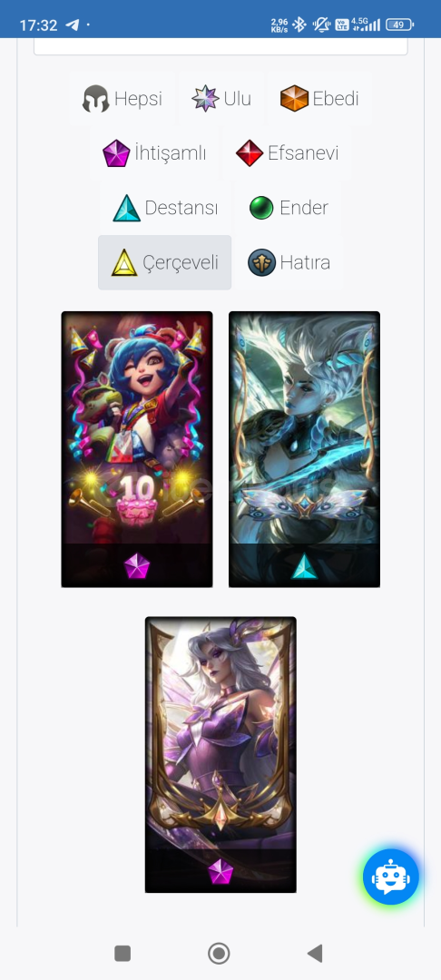Choose the Hatıra legacy badge filter
The width and height of the screenshot is (441, 980).
click(289, 262)
